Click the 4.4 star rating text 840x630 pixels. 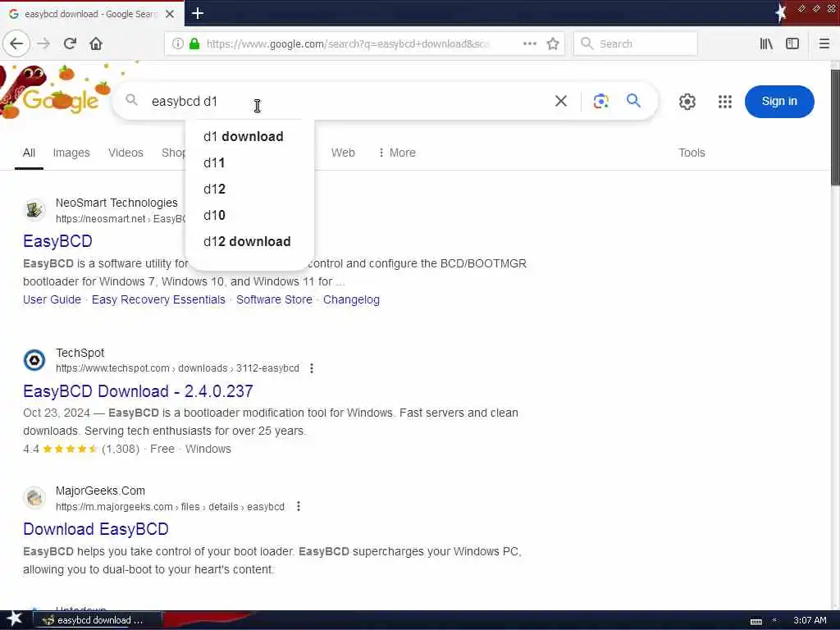(x=31, y=449)
